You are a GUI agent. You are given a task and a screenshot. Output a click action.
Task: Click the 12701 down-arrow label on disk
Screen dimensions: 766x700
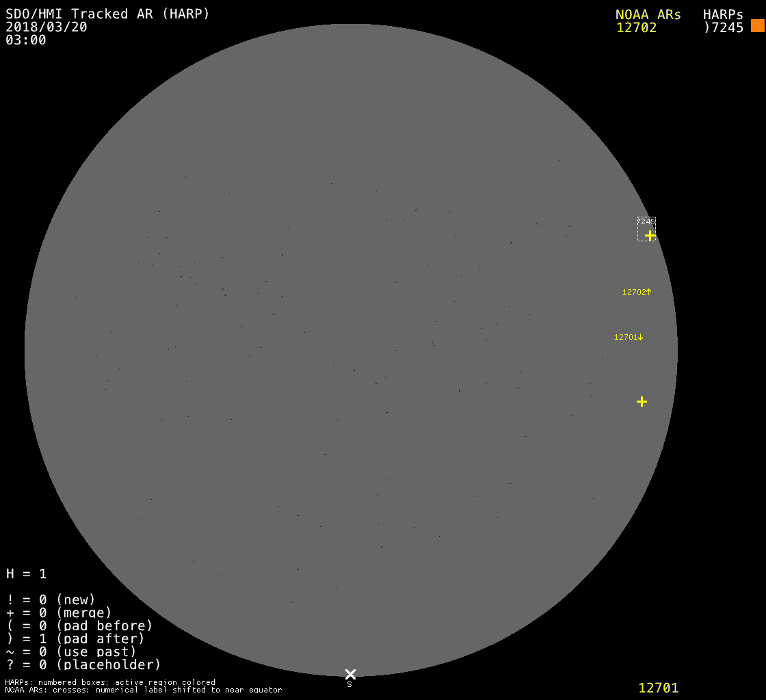[629, 337]
